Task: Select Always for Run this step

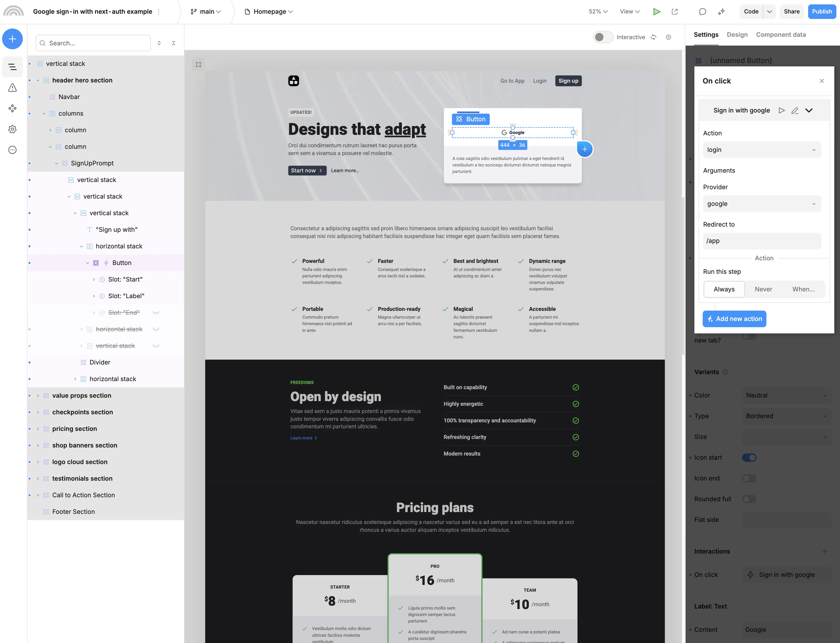Action: point(724,289)
